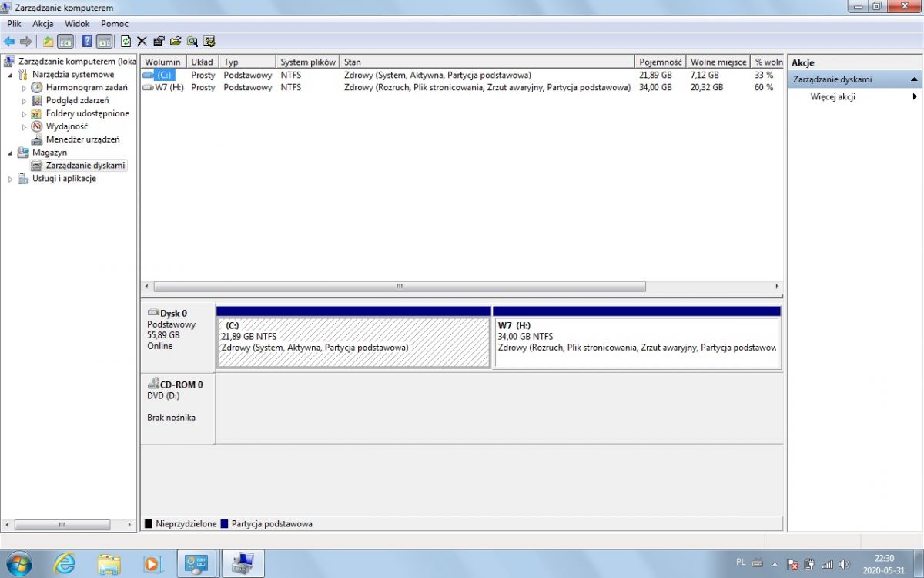Open Properties toolbar icon
The image size is (924, 578).
tap(159, 42)
